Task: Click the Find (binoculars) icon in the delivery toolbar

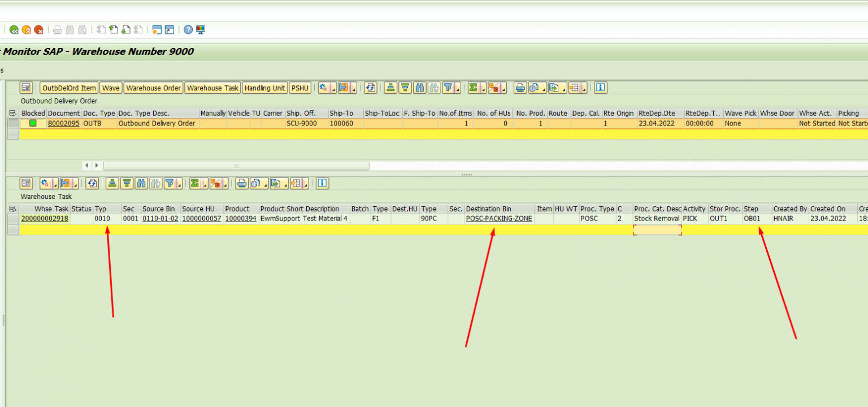Action: [x=419, y=88]
